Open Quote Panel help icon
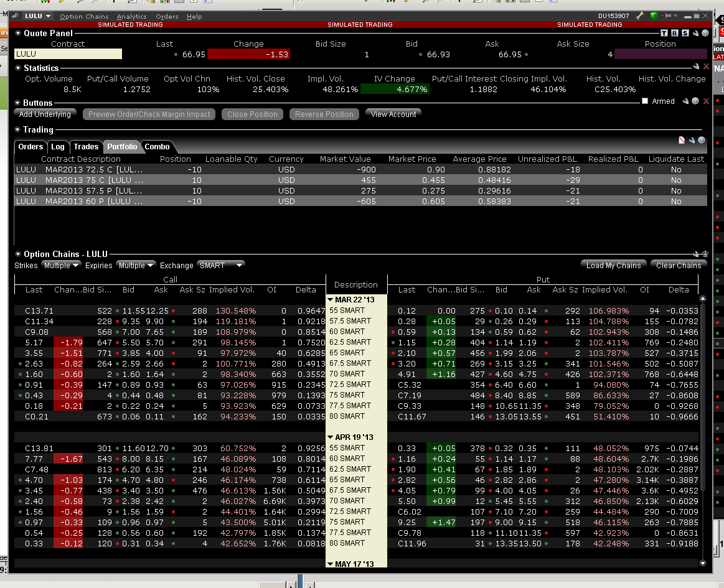This screenshot has height=588, width=724. [705, 33]
